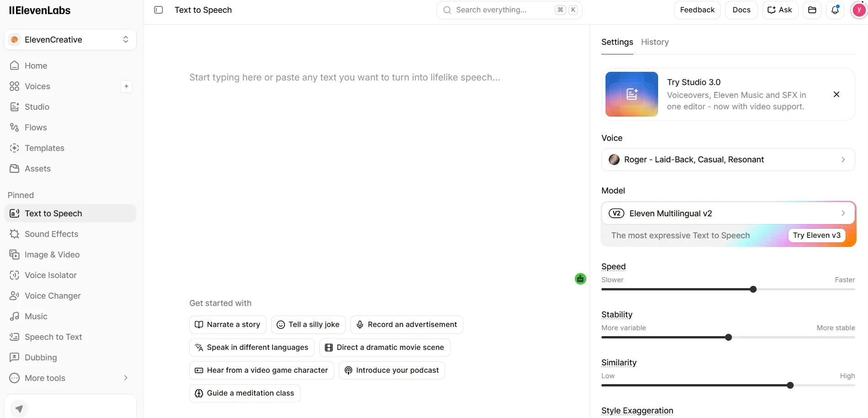Click the Stability slider handle
The width and height of the screenshot is (868, 418).
pyautogui.click(x=729, y=338)
